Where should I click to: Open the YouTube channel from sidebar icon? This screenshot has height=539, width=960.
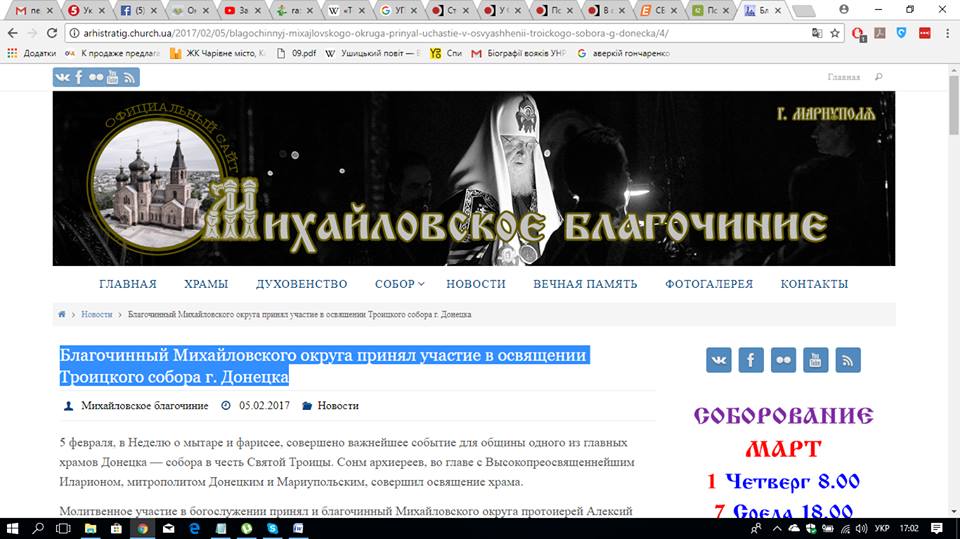[x=816, y=360]
